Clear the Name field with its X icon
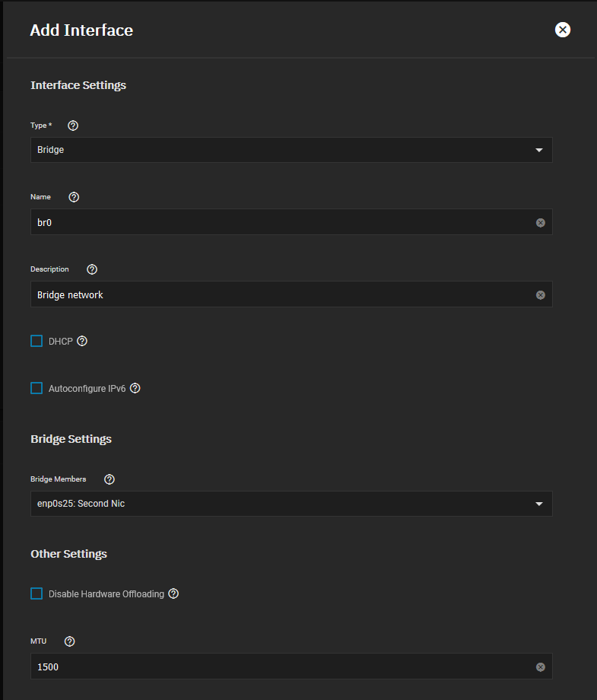 tap(541, 223)
